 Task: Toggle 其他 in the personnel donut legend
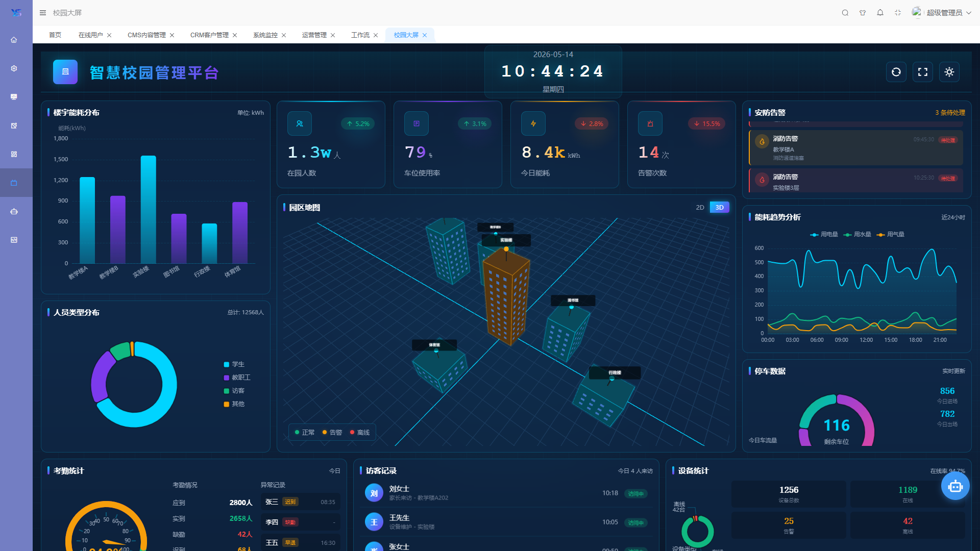coord(234,404)
